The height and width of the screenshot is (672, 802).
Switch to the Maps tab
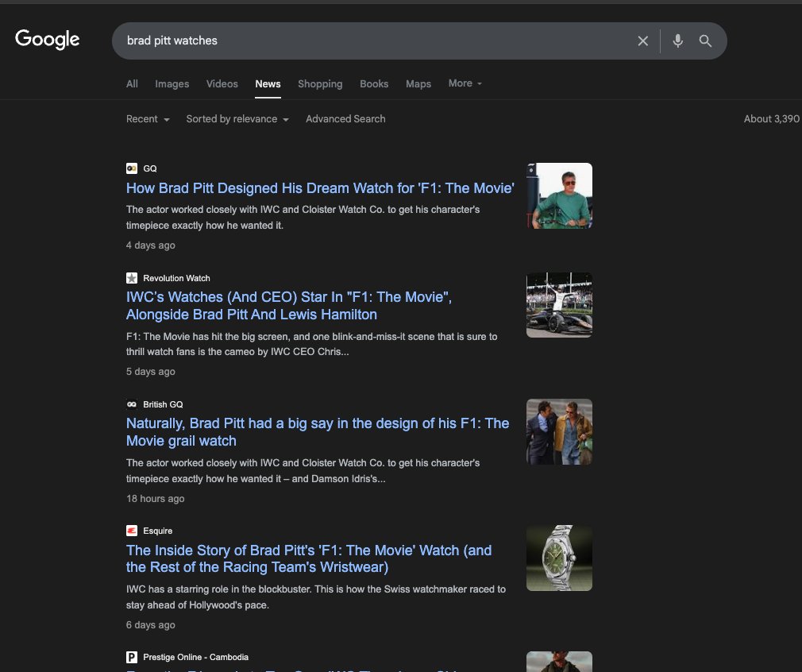pos(418,83)
